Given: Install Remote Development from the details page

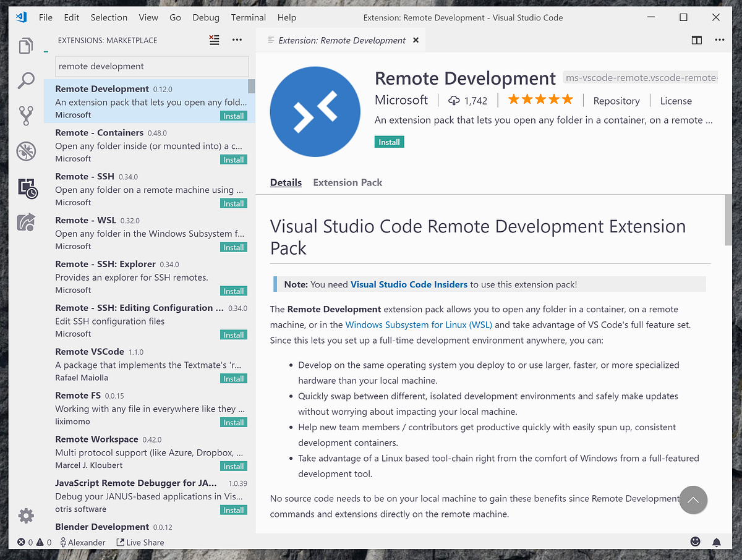Looking at the screenshot, I should pyautogui.click(x=389, y=142).
